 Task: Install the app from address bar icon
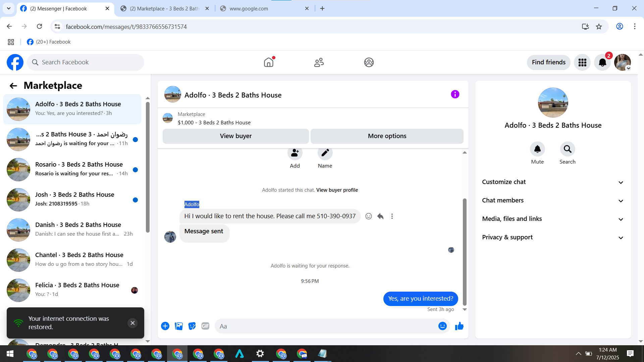click(585, 26)
